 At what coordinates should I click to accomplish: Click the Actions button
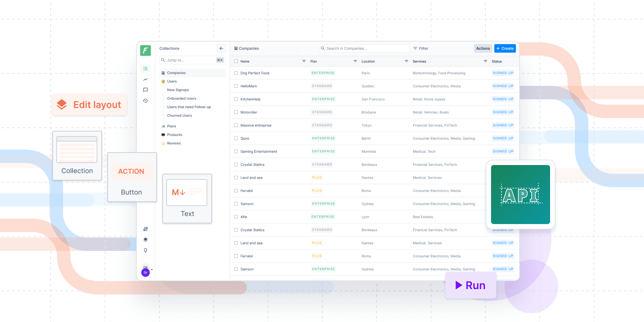[483, 48]
